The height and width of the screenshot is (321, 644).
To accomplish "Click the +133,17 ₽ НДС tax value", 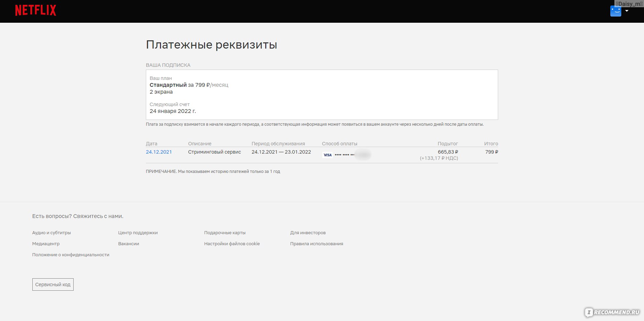I will 439,158.
